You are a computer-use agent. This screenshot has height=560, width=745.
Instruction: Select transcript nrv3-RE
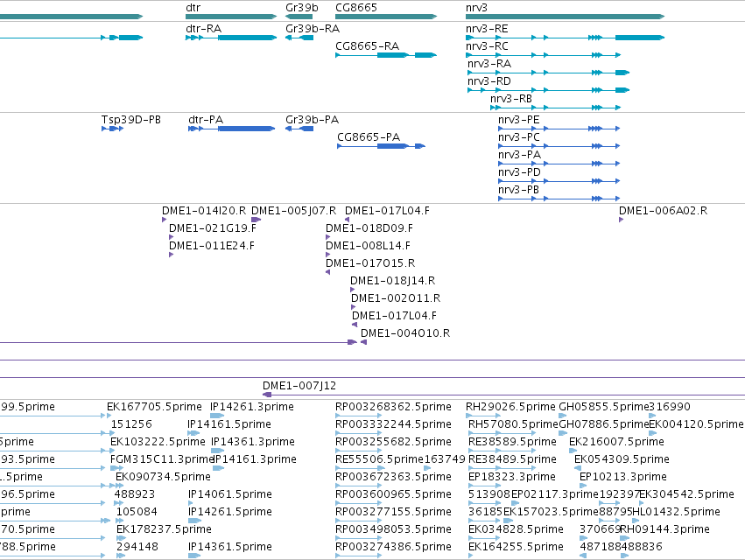[487, 29]
